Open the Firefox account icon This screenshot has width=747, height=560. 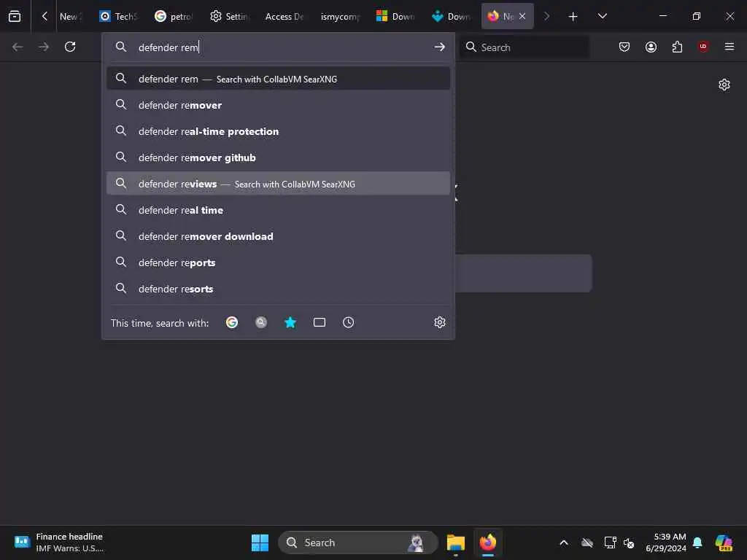651,47
